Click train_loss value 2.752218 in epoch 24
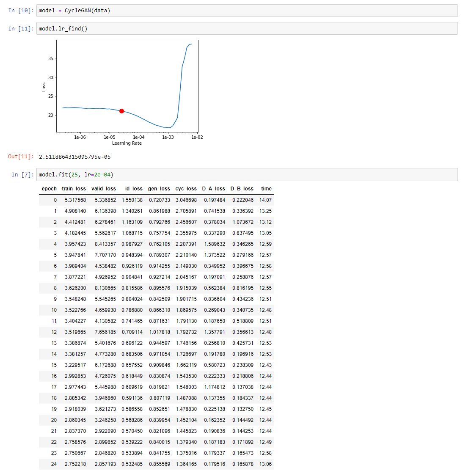463x476 pixels. (75, 464)
